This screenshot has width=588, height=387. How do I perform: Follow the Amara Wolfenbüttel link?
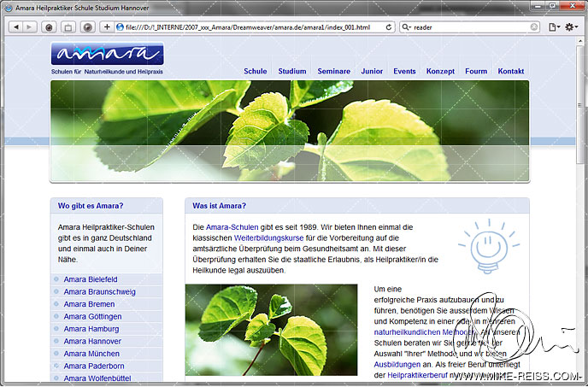[97, 378]
